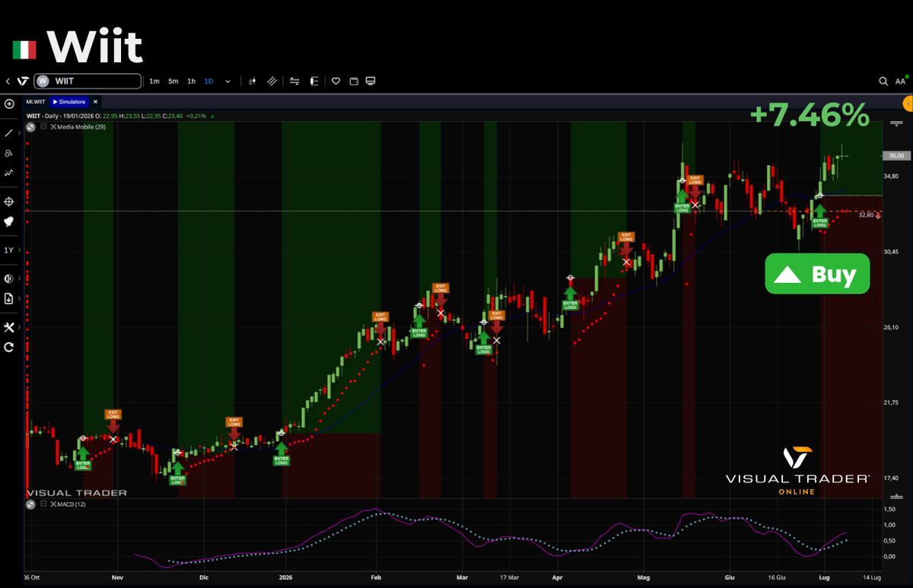Switch to the MI.WIIT tab
This screenshot has height=588, width=913.
[36, 101]
